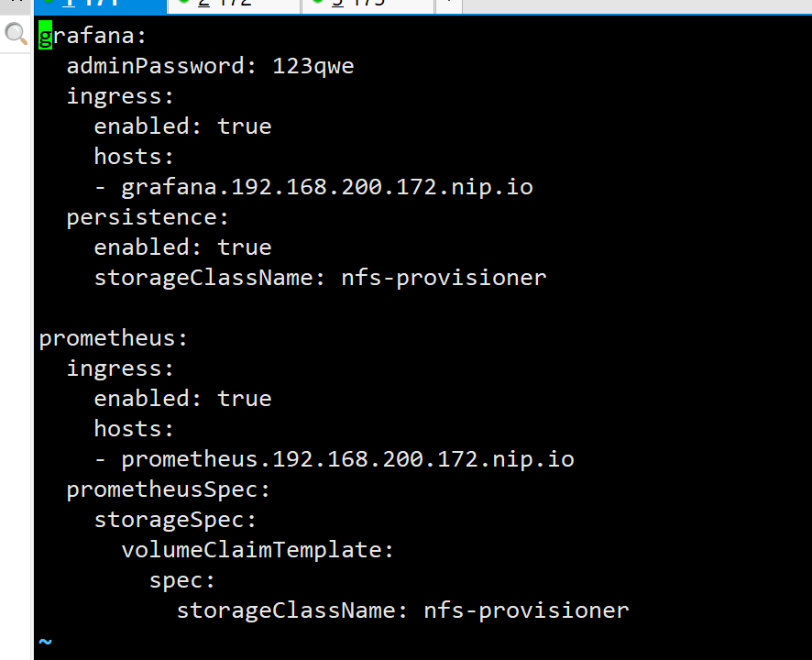The image size is (812, 660).
Task: Click the prometheusSpec key
Action: [168, 489]
